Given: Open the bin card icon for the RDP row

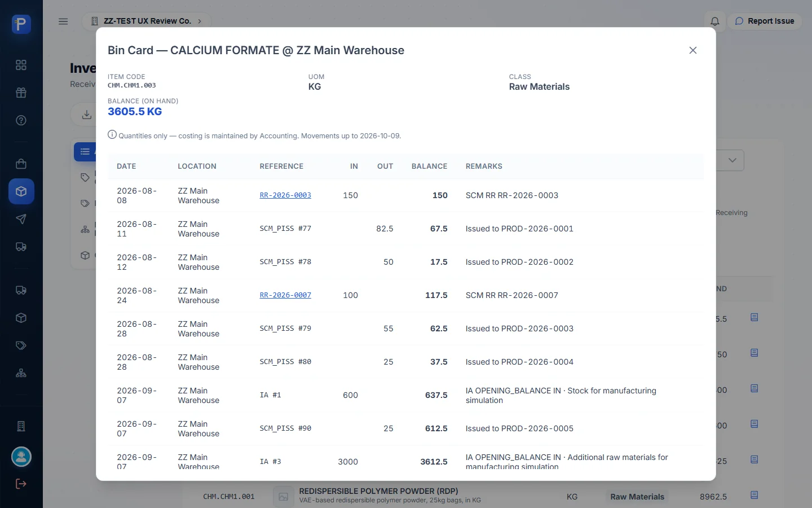Looking at the screenshot, I should pyautogui.click(x=754, y=495).
